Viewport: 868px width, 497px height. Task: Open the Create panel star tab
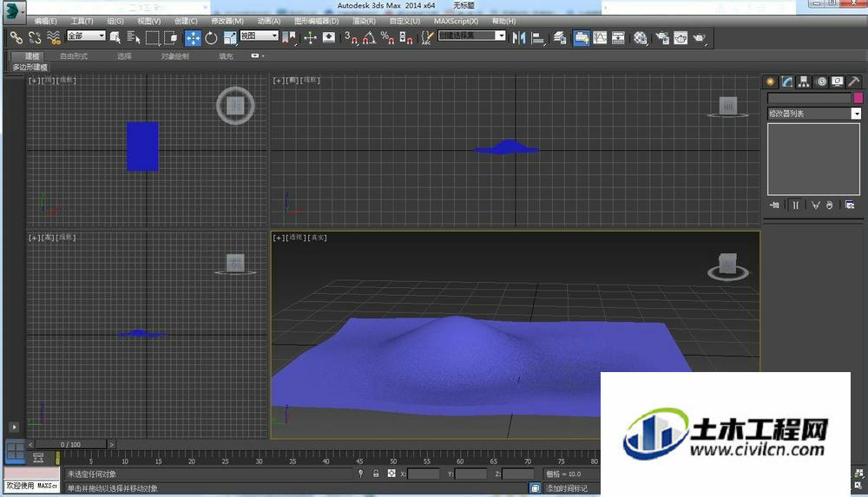(x=771, y=82)
